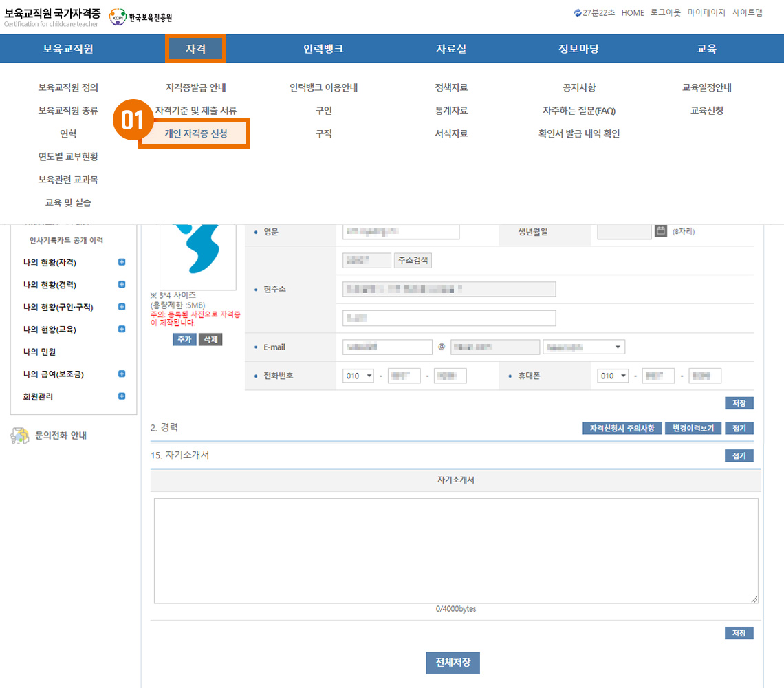Expand 나의 현황(교육) plus icon
Viewport: 784px width, 688px height.
pyautogui.click(x=122, y=329)
